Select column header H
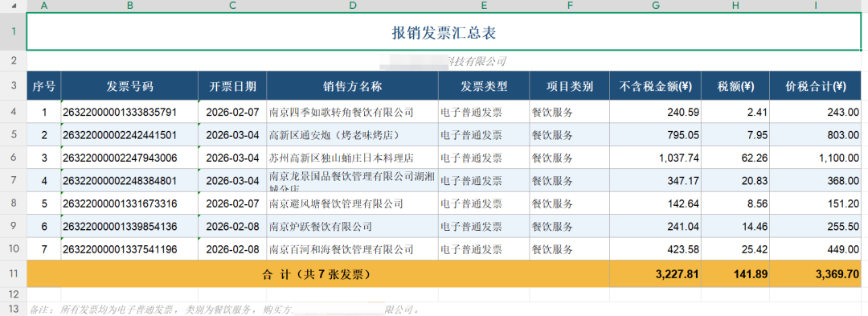The width and height of the screenshot is (868, 316). coord(735,6)
